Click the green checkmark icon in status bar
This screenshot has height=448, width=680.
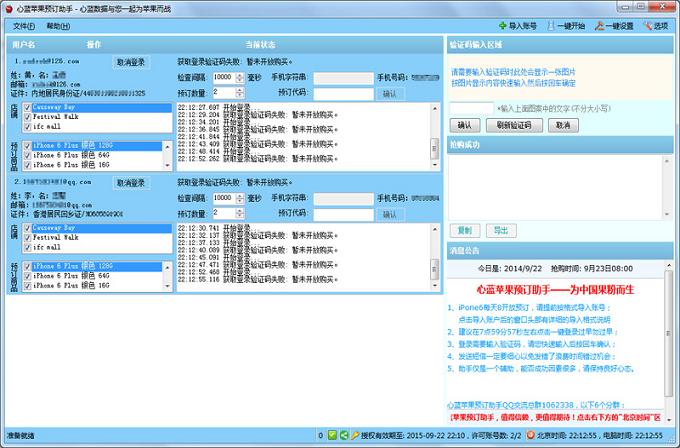tap(331, 436)
